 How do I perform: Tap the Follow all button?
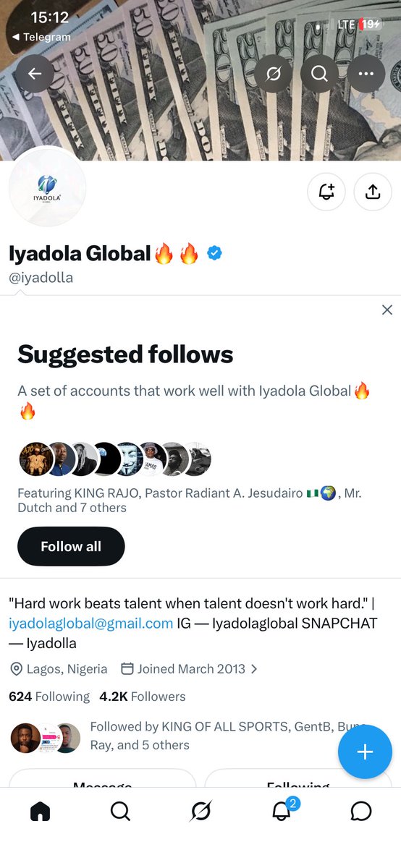(x=71, y=546)
